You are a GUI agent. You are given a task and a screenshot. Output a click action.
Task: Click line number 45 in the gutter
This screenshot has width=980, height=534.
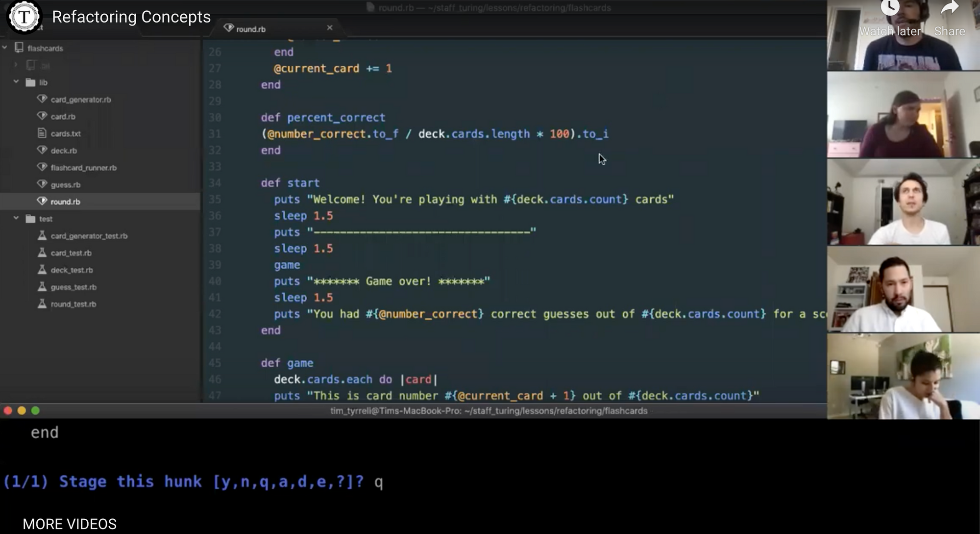pos(215,363)
